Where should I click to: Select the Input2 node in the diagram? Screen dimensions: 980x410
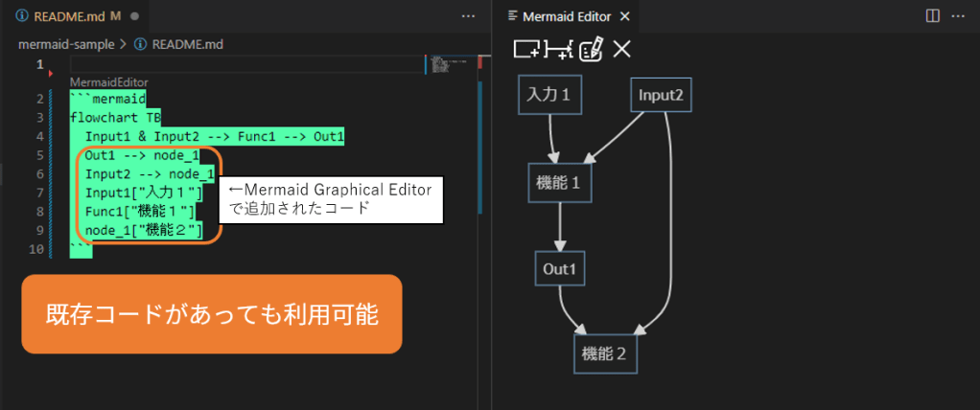point(660,95)
